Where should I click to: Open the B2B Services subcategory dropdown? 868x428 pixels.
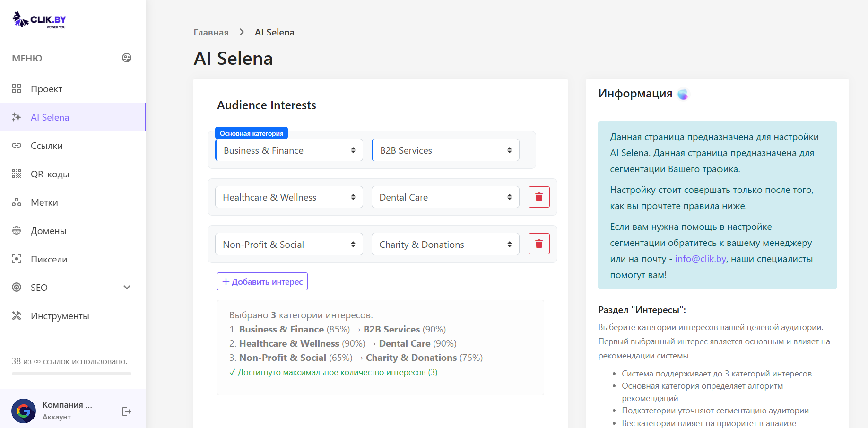445,150
